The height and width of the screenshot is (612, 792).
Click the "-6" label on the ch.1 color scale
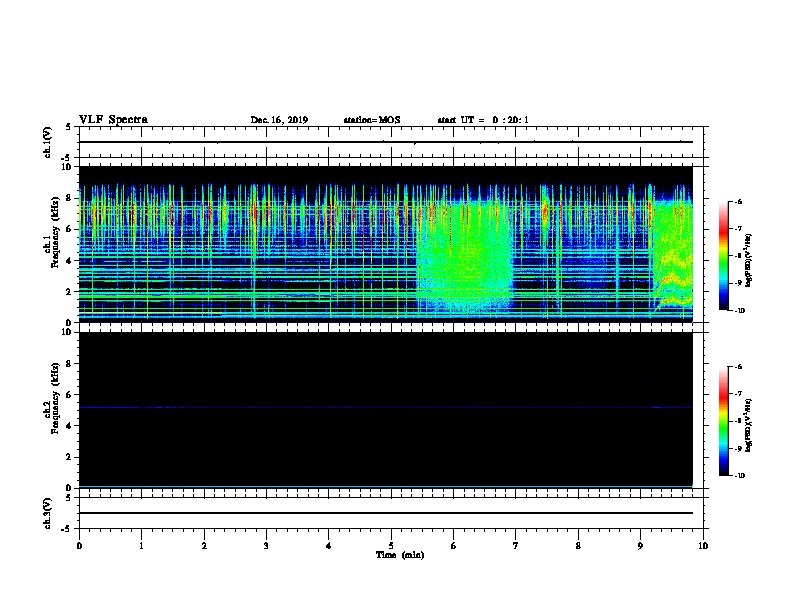pos(737,202)
